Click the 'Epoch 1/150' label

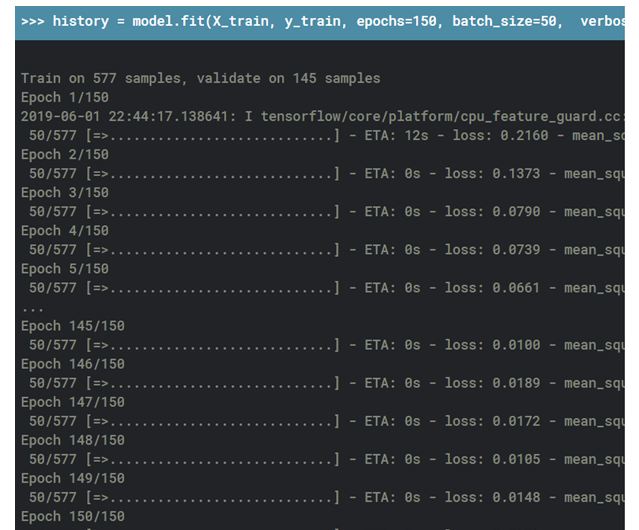64,97
